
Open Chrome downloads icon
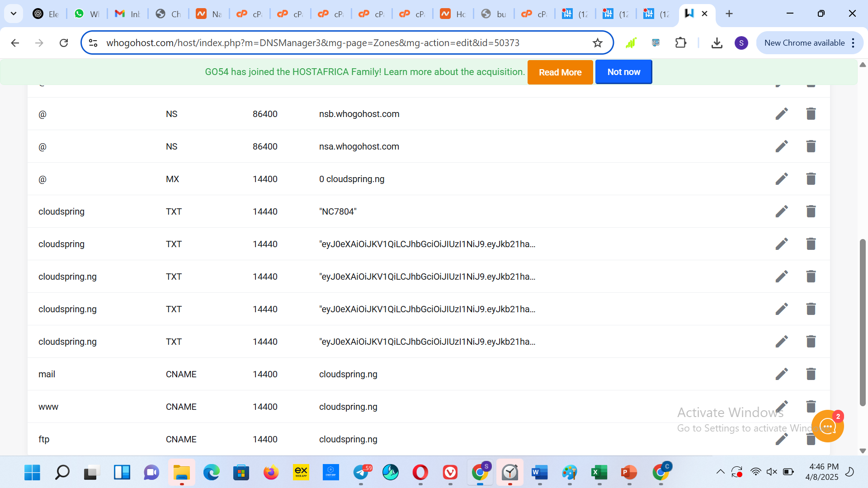tap(717, 43)
